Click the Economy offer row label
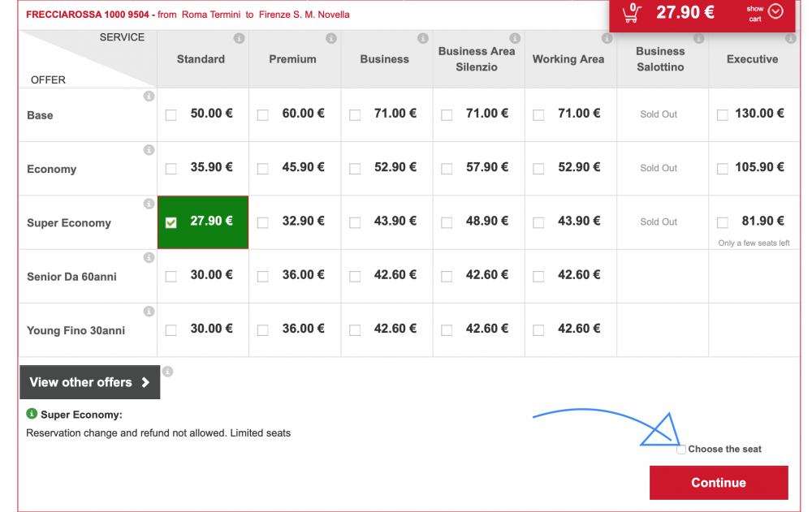Image resolution: width=812 pixels, height=512 pixels. pyautogui.click(x=52, y=170)
